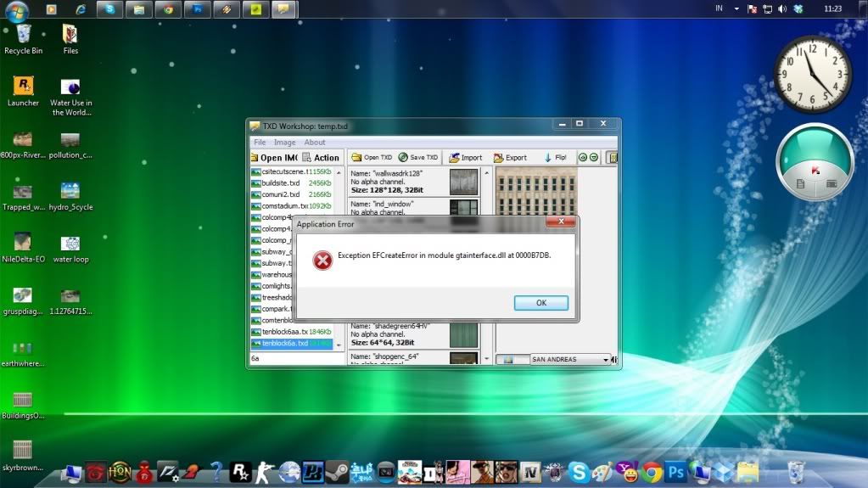Image resolution: width=868 pixels, height=488 pixels.
Task: Close the Application Error dialog with the red X
Action: coord(561,222)
